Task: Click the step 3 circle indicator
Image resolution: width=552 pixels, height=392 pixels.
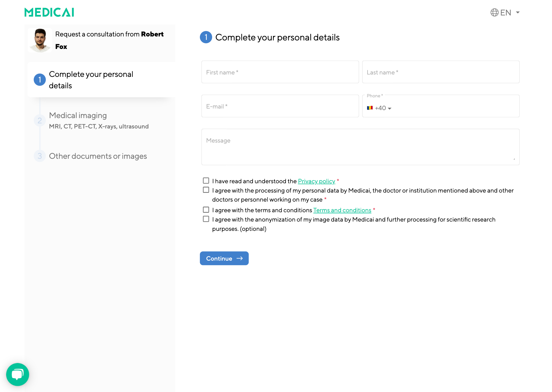Action: coord(39,156)
